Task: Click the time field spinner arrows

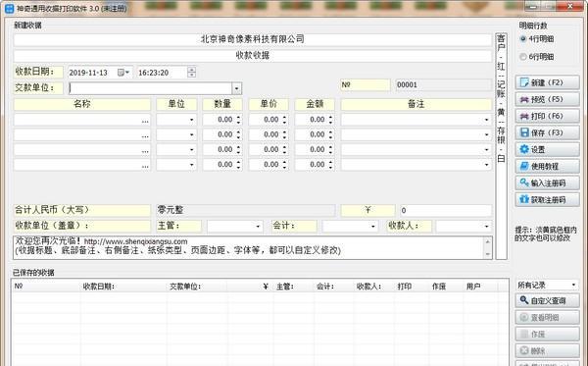Action: click(192, 72)
